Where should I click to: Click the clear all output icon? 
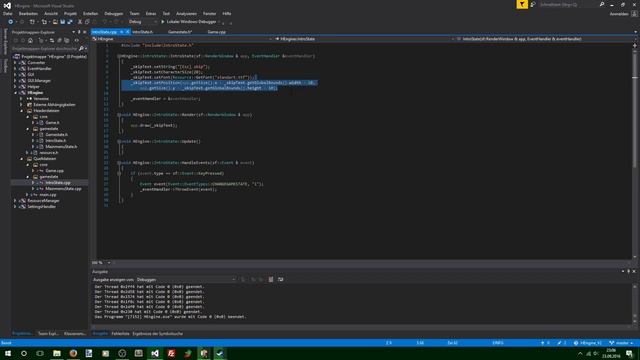[271, 280]
